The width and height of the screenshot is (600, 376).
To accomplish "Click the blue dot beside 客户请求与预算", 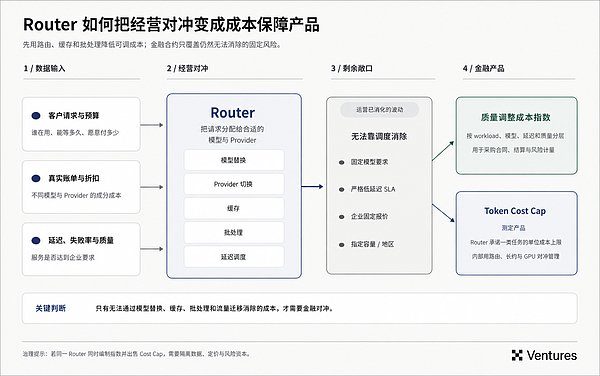I will coord(36,116).
